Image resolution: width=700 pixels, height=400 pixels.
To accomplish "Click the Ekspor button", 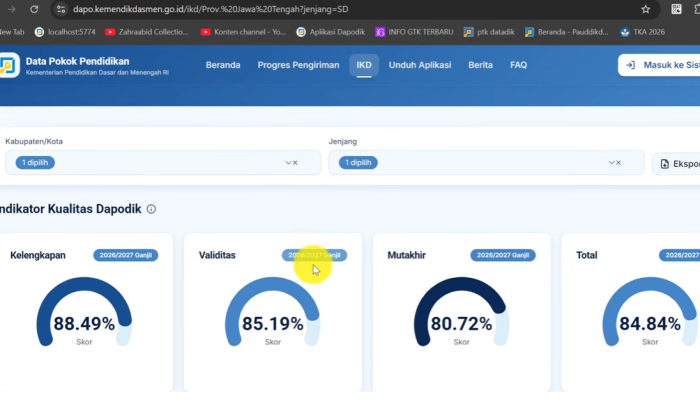I will (x=676, y=164).
